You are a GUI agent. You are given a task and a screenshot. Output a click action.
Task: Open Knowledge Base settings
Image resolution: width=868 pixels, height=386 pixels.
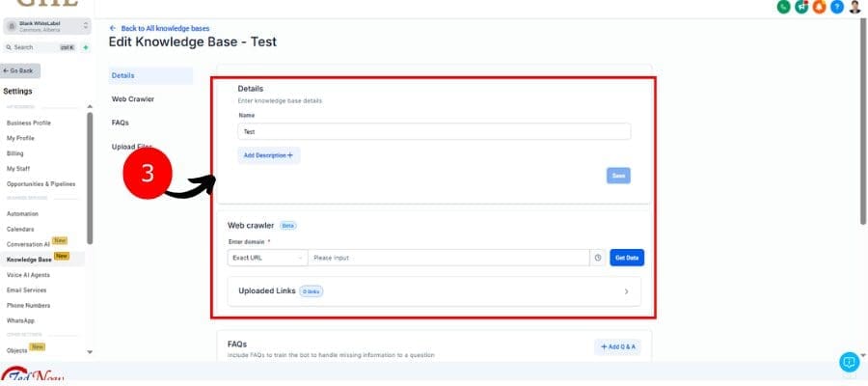pos(29,260)
